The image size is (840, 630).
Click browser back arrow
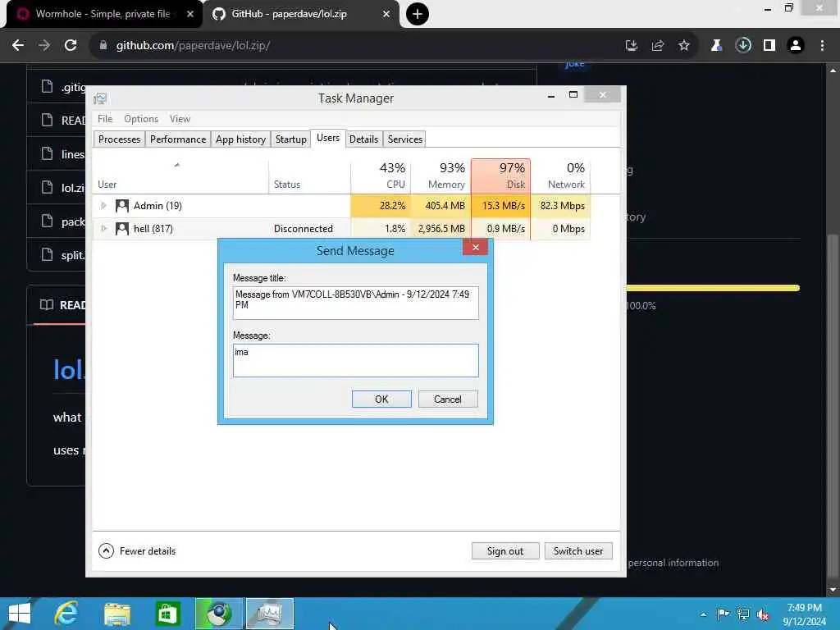coord(18,46)
